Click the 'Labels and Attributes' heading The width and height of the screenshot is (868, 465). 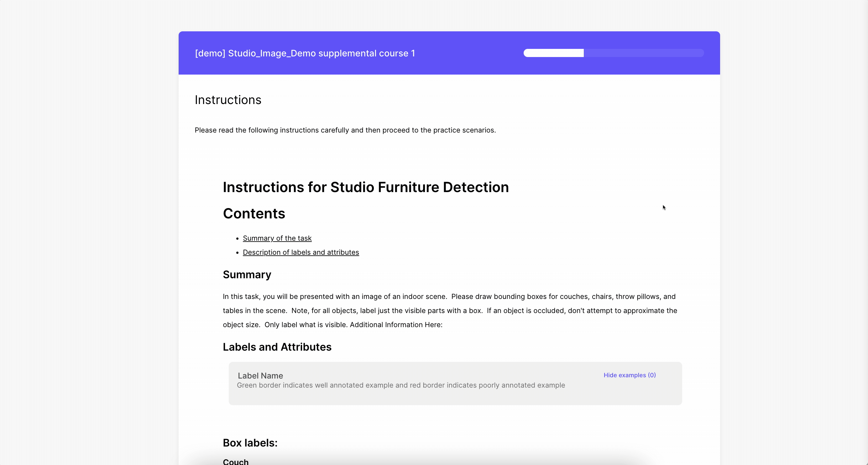pos(277,347)
